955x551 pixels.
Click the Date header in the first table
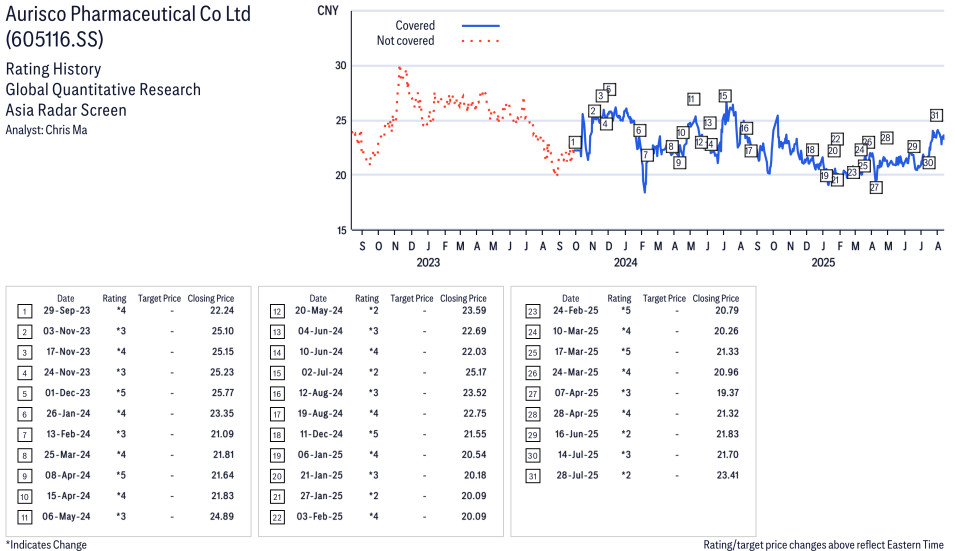(x=66, y=298)
